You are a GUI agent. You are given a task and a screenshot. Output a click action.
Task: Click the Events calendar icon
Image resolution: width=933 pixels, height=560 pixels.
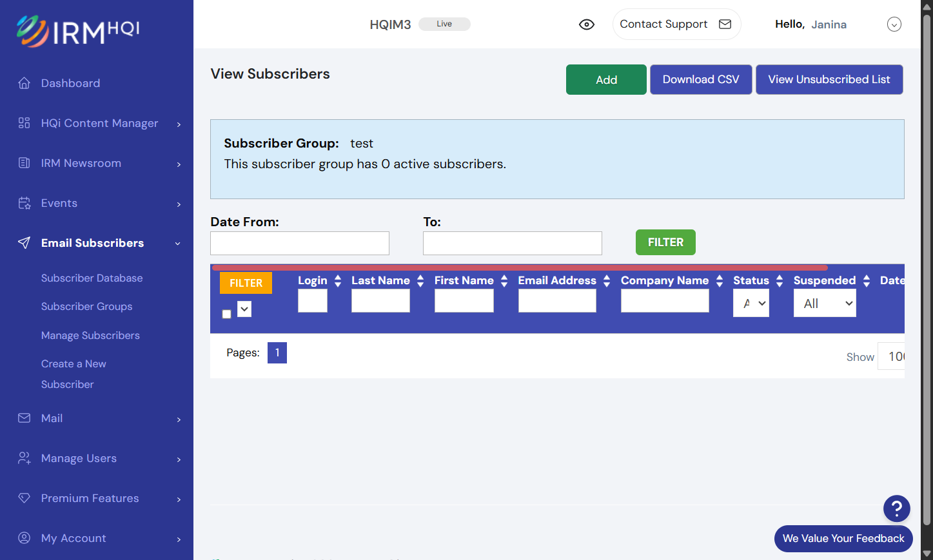(25, 203)
